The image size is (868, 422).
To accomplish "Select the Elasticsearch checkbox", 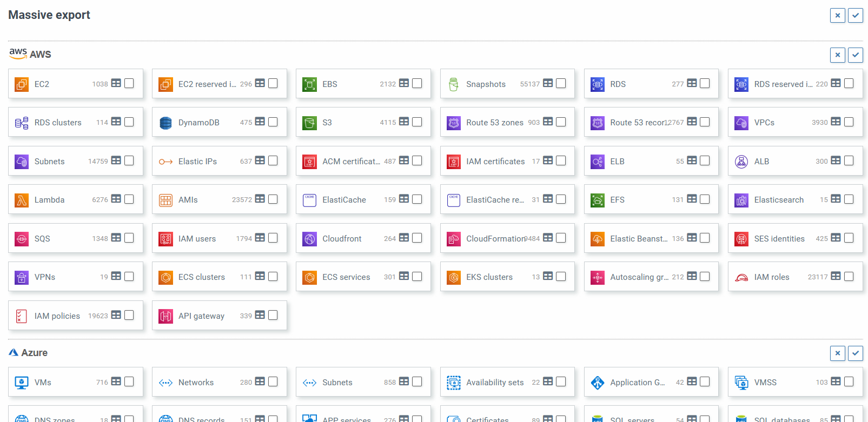I will pyautogui.click(x=849, y=199).
